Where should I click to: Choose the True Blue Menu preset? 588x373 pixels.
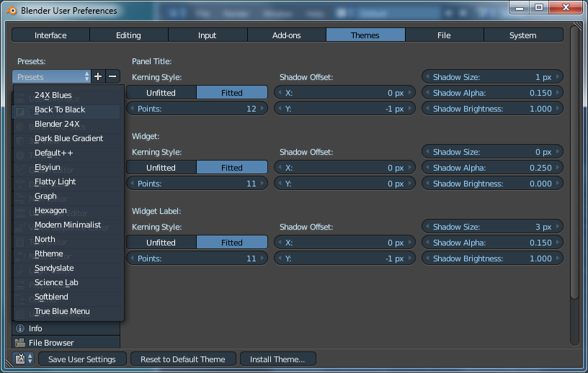(68, 312)
